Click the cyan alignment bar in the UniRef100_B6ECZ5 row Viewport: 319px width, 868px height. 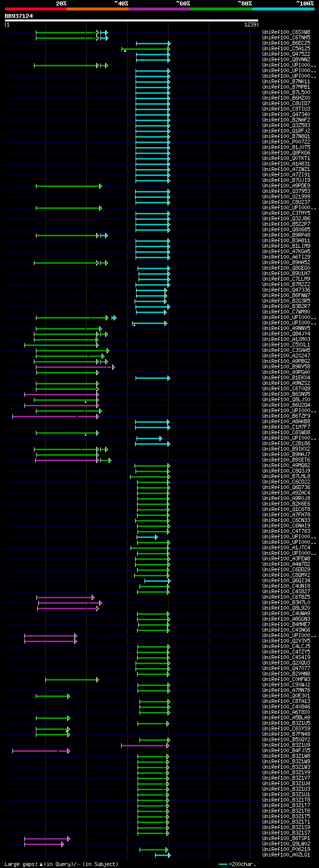(153, 43)
